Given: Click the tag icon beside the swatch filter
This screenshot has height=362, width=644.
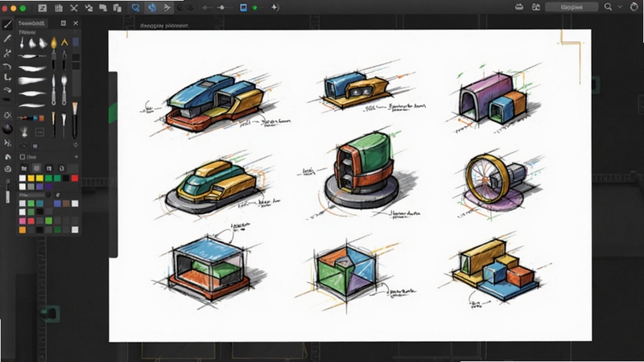Looking at the screenshot, I should click(x=58, y=195).
